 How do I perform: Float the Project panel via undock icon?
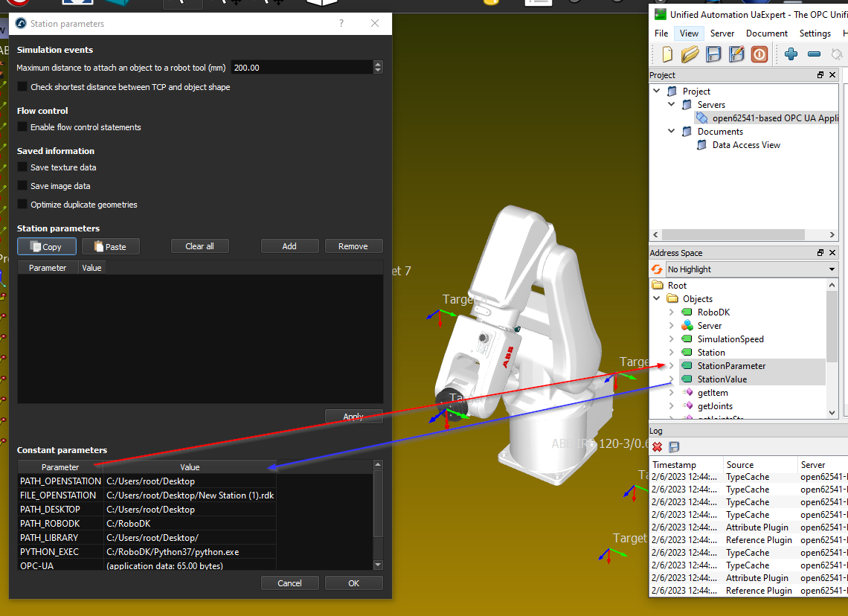(820, 74)
